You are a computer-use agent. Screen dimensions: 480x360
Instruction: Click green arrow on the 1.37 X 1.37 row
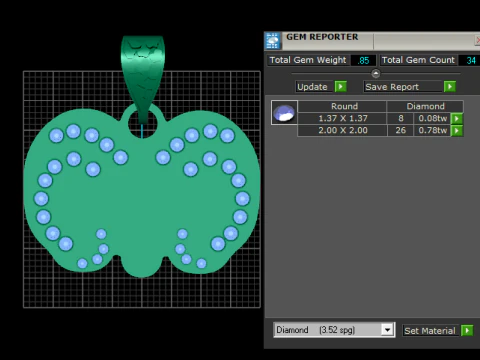click(457, 118)
